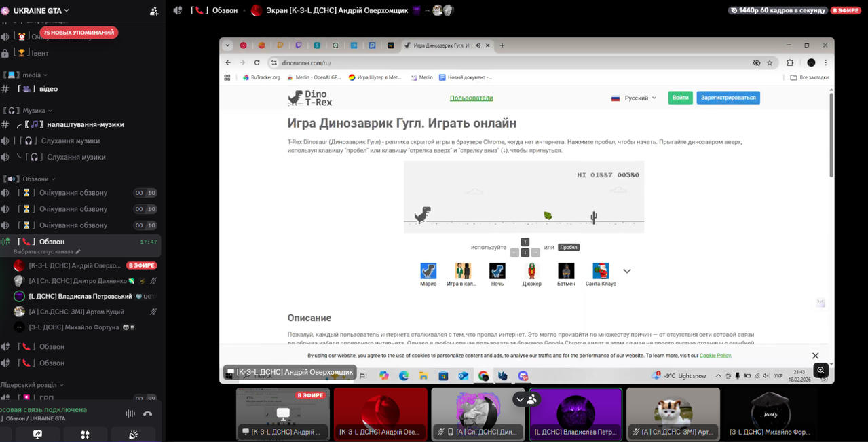Select the Игра Динозаврик Гугл browser tab
The width and height of the screenshot is (868, 442).
tap(448, 45)
